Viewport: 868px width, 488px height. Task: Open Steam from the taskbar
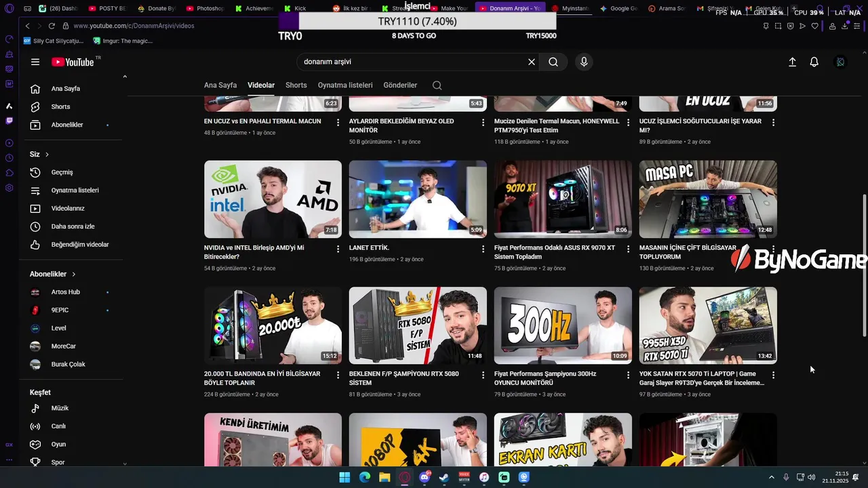pyautogui.click(x=444, y=477)
